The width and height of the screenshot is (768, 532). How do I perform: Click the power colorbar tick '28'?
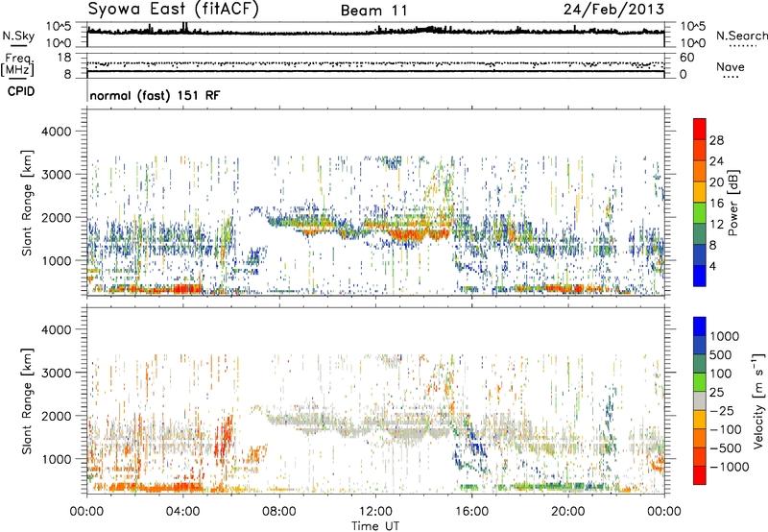coord(716,140)
